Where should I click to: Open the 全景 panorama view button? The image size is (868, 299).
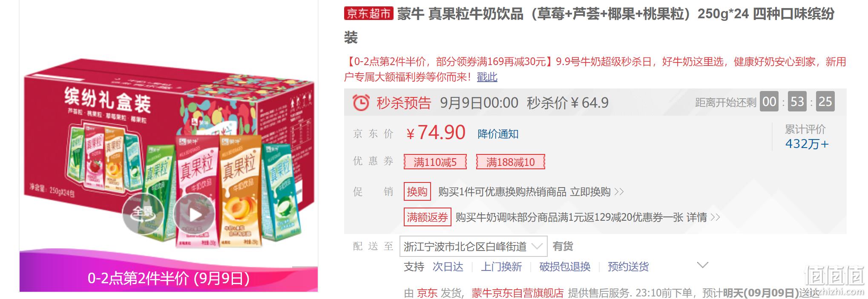click(143, 214)
